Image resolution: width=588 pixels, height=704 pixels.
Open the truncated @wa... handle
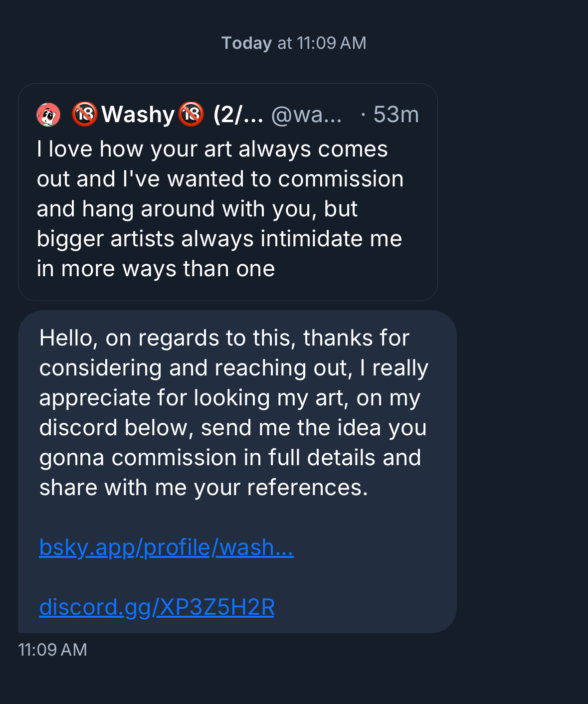pos(306,115)
